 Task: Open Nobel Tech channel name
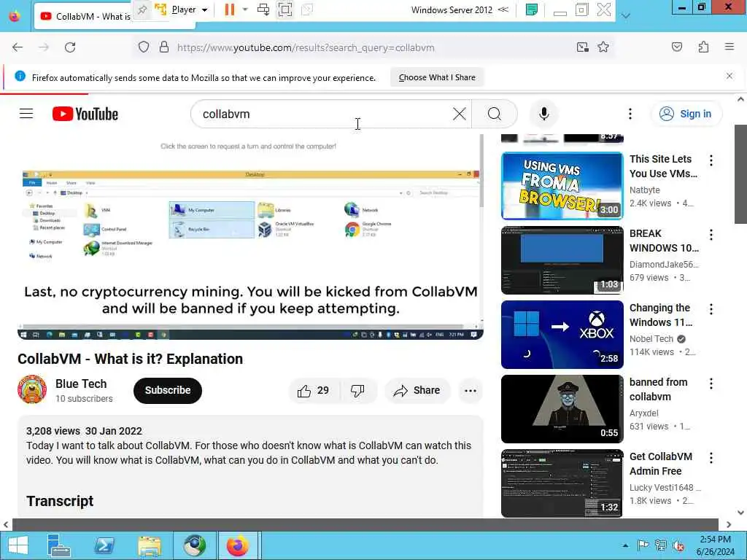(651, 338)
